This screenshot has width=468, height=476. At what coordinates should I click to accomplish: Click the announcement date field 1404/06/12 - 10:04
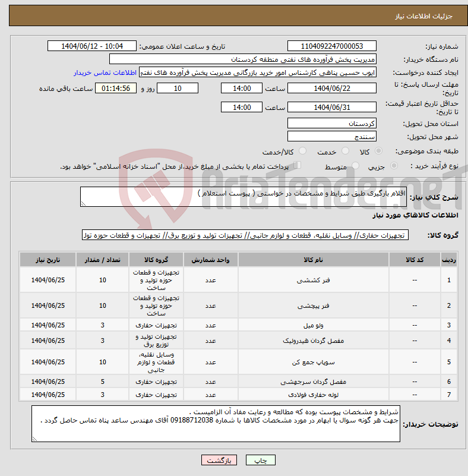pyautogui.click(x=92, y=46)
